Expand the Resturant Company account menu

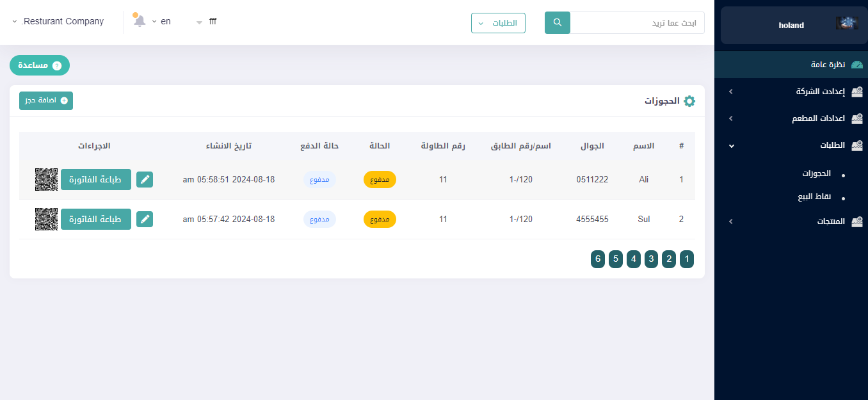(x=58, y=21)
